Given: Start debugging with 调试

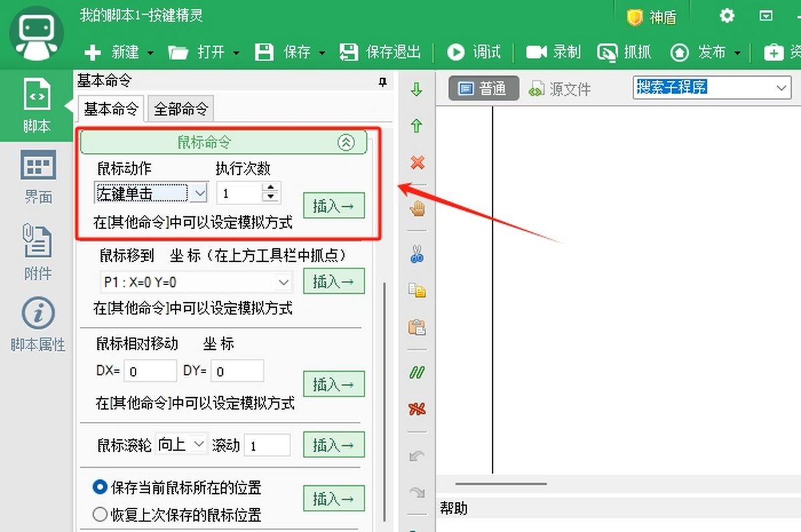Looking at the screenshot, I should pos(474,52).
